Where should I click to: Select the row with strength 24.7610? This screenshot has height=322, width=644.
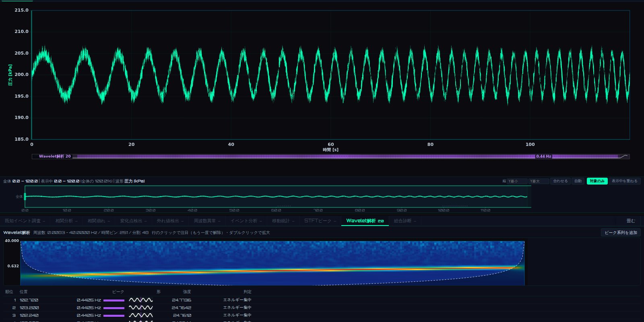tap(322, 315)
